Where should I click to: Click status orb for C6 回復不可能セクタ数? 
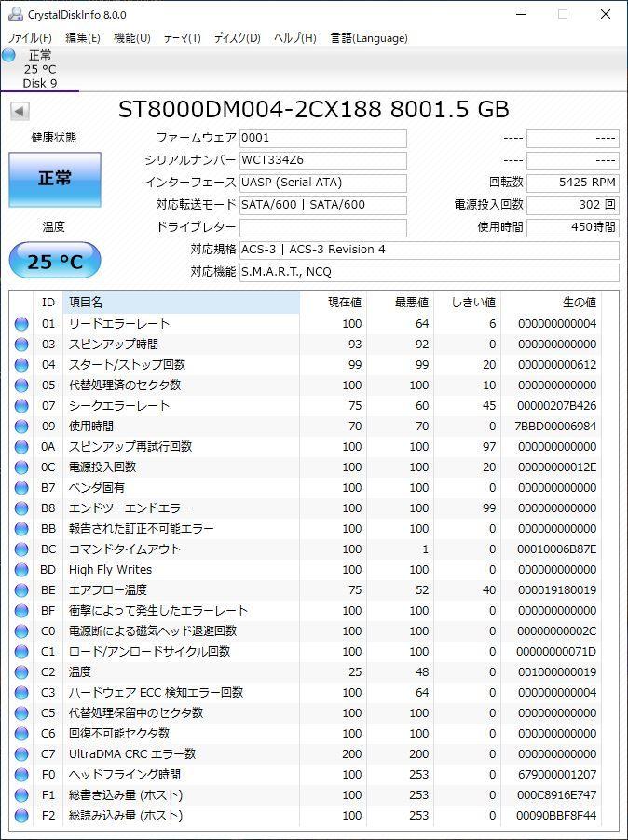(x=21, y=734)
